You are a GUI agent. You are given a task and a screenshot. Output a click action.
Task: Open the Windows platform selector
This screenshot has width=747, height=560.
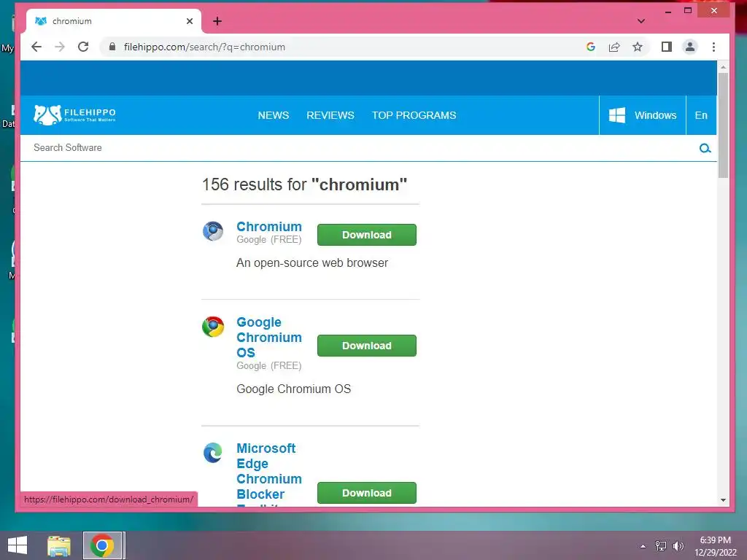(x=642, y=115)
